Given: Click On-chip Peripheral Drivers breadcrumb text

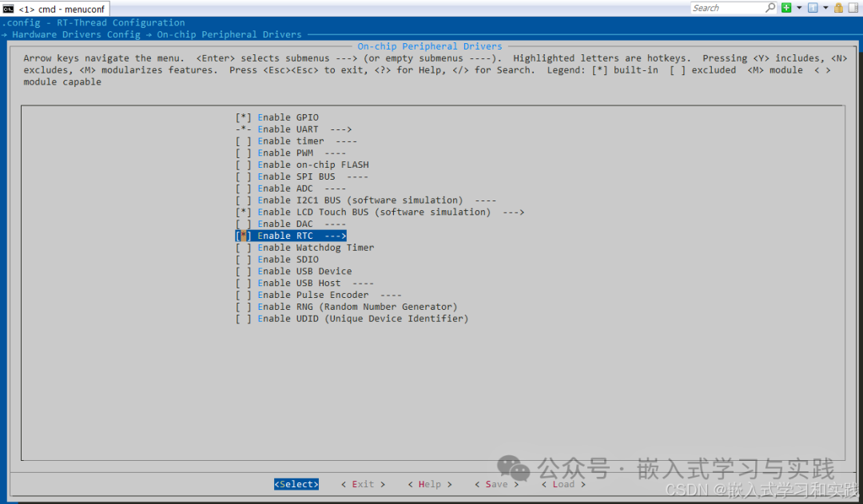Looking at the screenshot, I should click(x=229, y=34).
